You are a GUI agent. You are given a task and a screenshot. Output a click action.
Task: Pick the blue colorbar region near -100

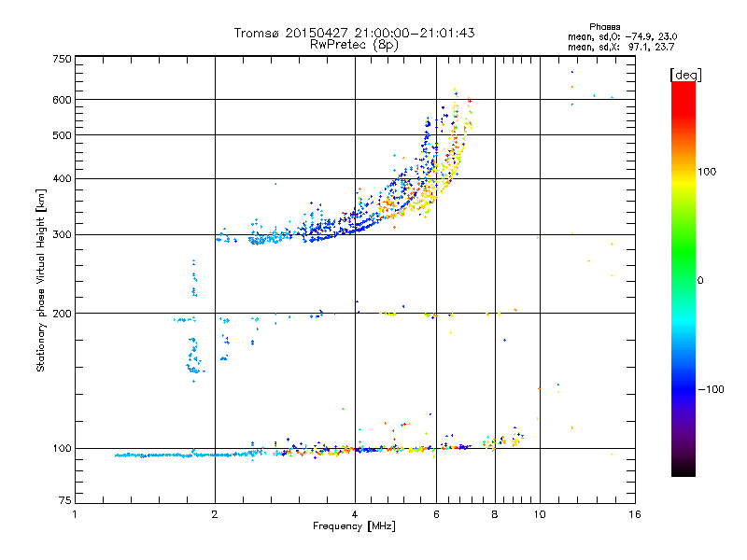point(683,388)
